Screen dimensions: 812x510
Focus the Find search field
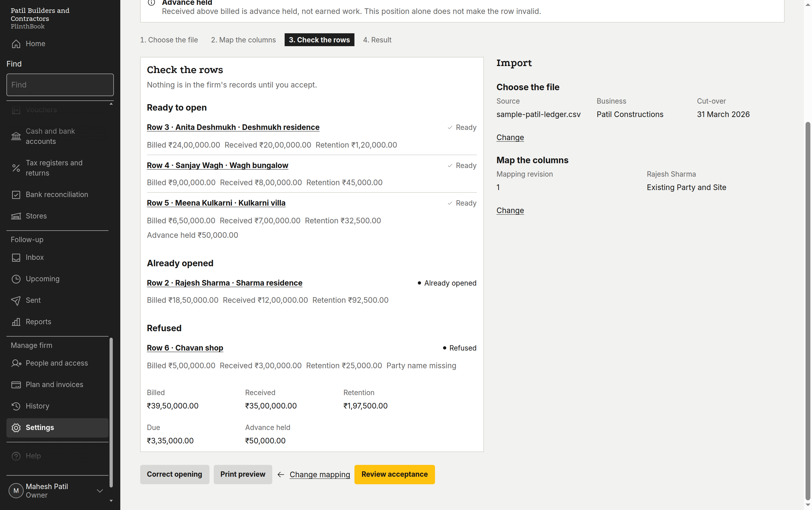(60, 85)
